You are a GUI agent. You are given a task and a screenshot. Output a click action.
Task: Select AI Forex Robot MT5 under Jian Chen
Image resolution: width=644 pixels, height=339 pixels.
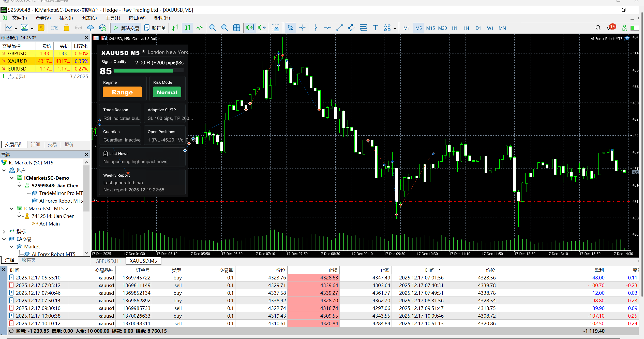pos(61,201)
